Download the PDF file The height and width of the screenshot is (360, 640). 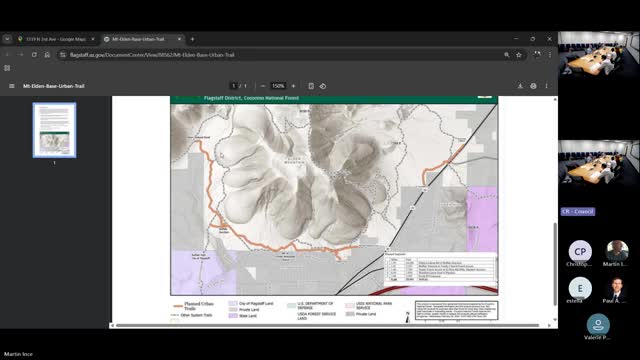pos(520,86)
